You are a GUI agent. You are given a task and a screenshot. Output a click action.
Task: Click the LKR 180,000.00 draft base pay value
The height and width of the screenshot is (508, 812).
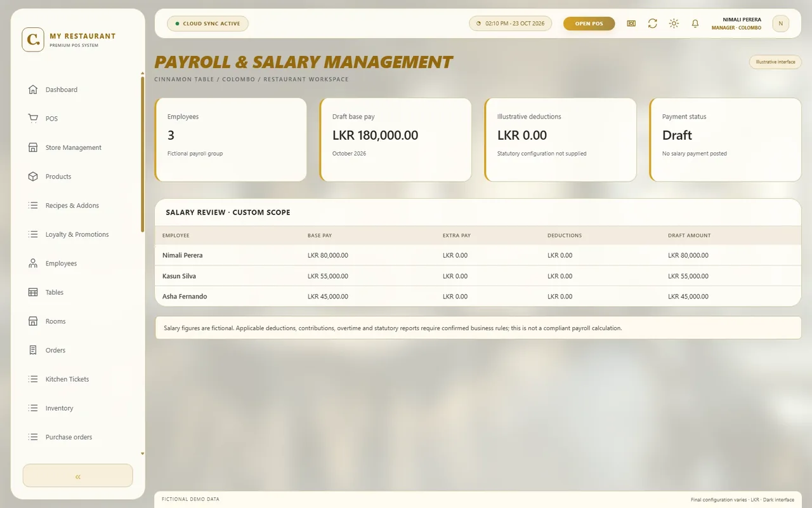[376, 135]
